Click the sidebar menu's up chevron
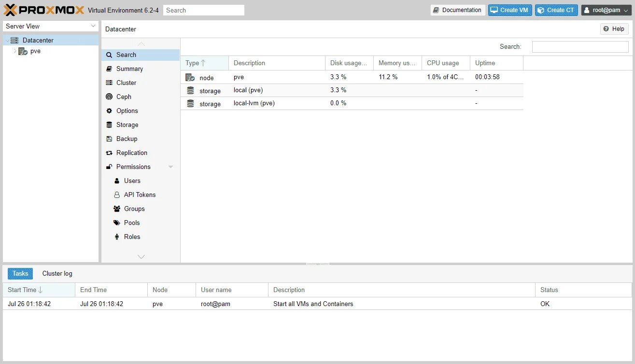Screen dimensions: 635x364 (x=141, y=44)
